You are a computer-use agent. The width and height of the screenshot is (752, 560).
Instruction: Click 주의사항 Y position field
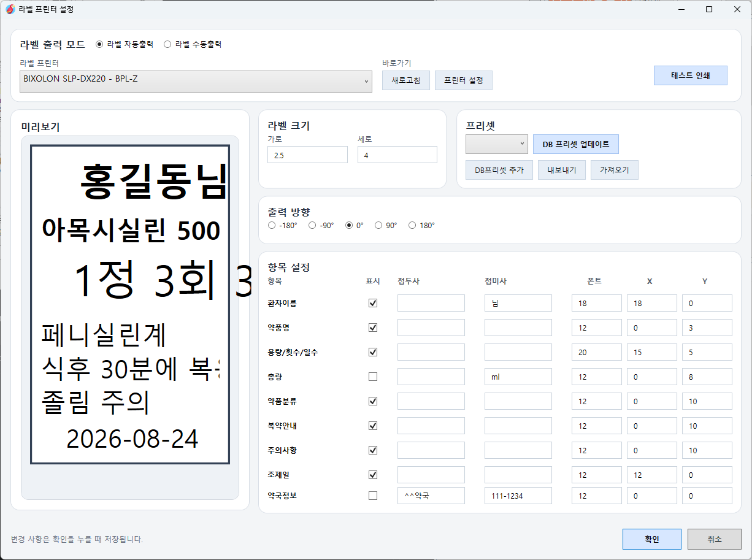coord(707,450)
